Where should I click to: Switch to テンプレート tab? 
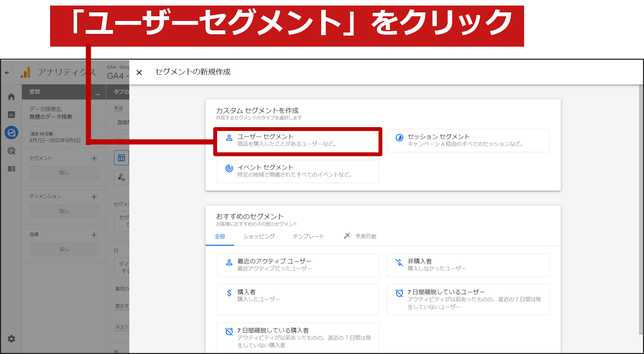coord(308,236)
